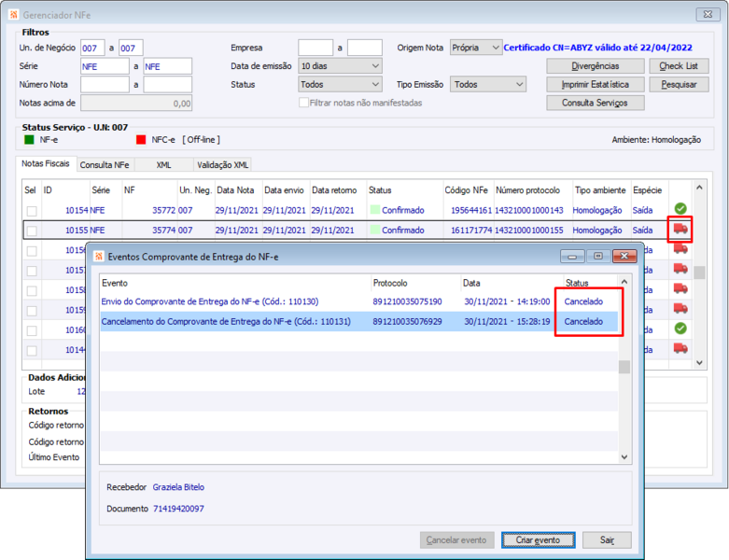Click the Código NFe column header
This screenshot has width=729, height=560.
(x=467, y=190)
